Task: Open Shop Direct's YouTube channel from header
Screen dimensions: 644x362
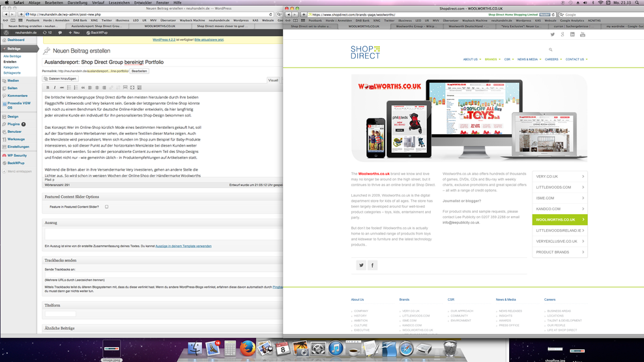Action: 582,35
